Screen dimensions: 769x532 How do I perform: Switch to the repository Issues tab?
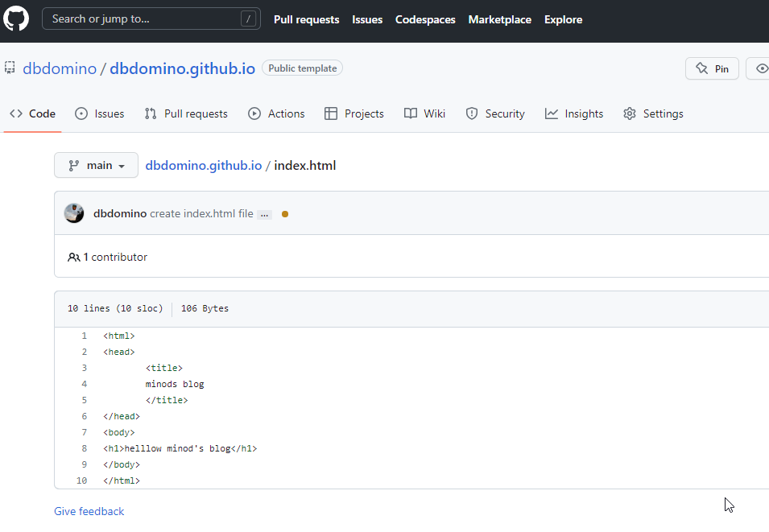(x=100, y=113)
